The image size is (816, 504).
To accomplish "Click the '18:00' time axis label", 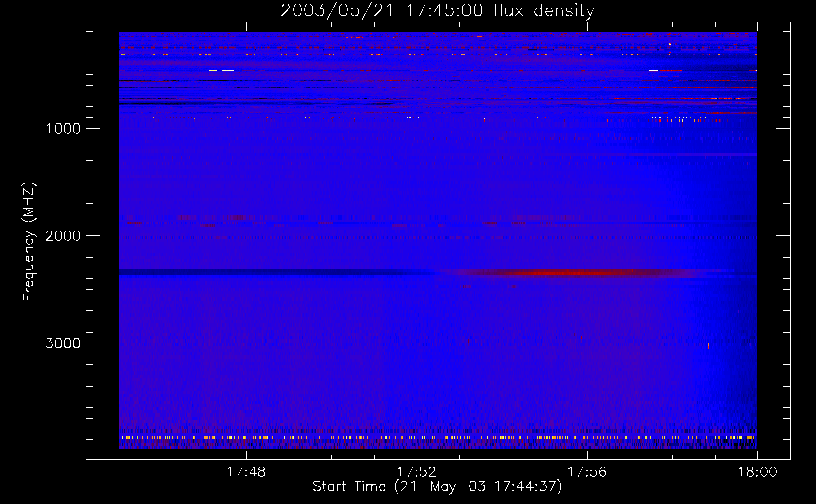I will coord(757,472).
